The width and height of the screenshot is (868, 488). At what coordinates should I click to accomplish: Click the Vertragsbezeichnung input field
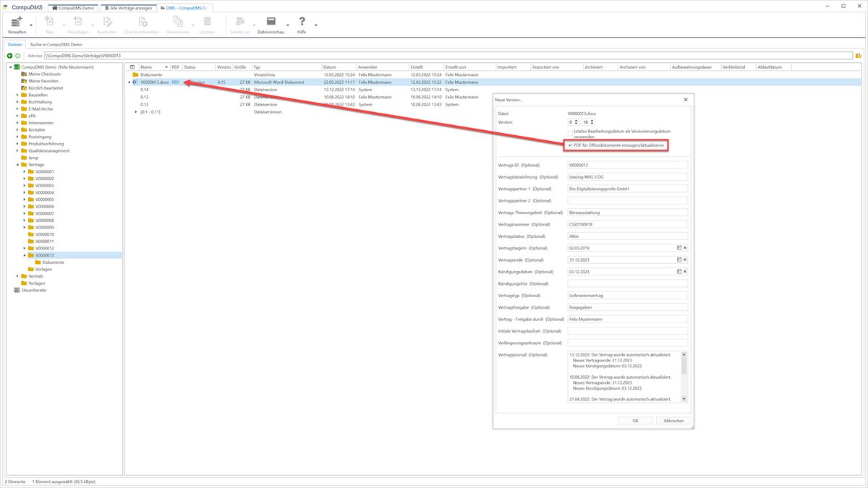[x=627, y=176]
